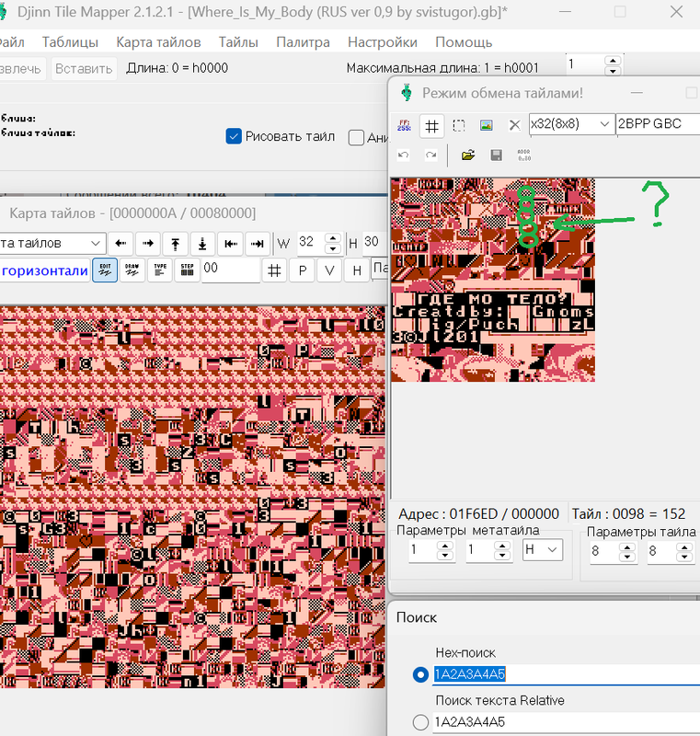
Task: Click the move right arrow in tile map toolbar
Action: [x=148, y=243]
